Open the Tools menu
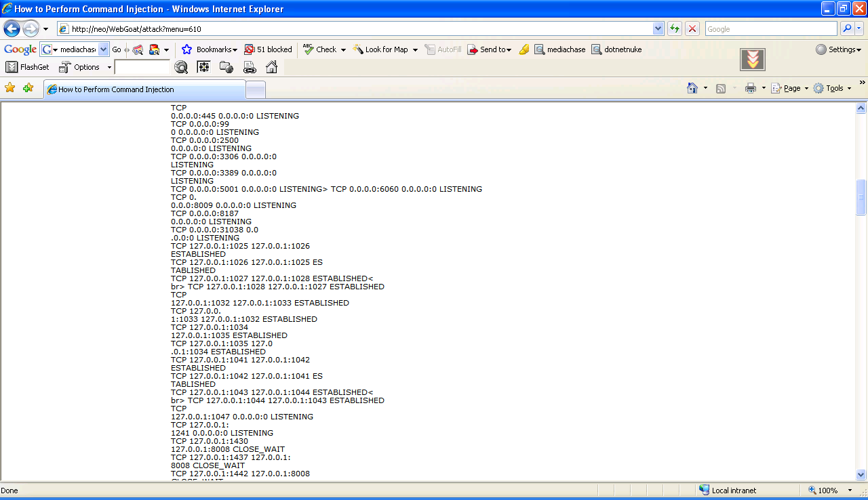This screenshot has height=500, width=868. click(833, 88)
